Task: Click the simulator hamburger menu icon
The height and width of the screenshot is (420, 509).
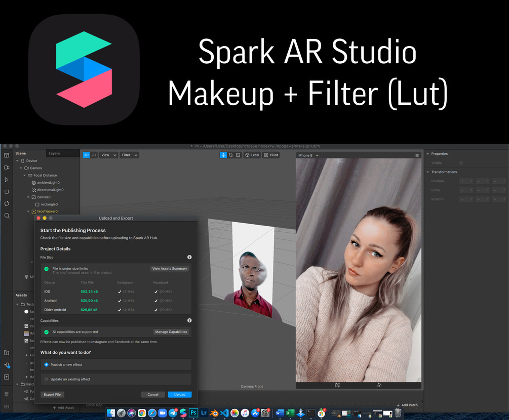Action: coord(417,155)
